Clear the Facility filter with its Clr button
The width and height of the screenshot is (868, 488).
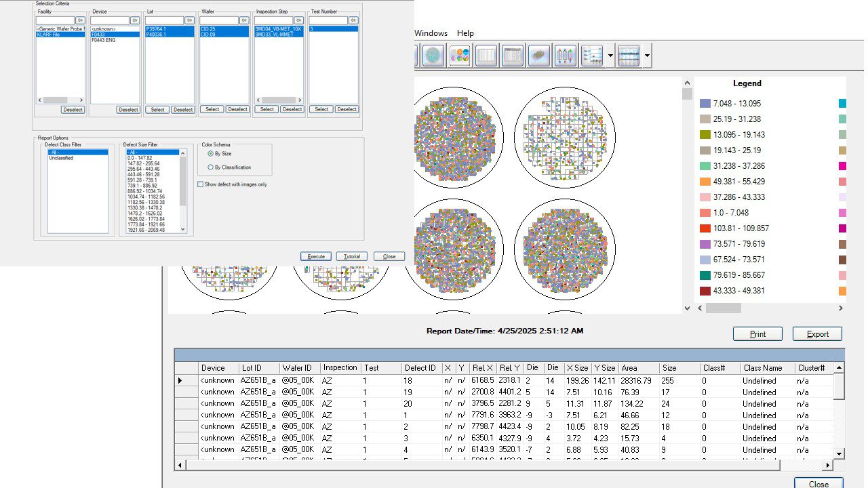[x=80, y=20]
